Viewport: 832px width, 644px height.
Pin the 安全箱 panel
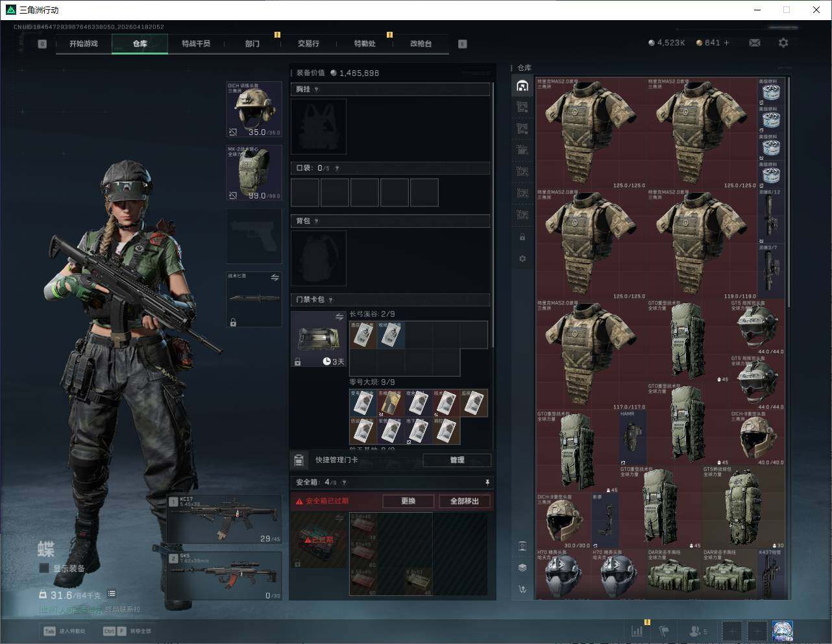487,482
